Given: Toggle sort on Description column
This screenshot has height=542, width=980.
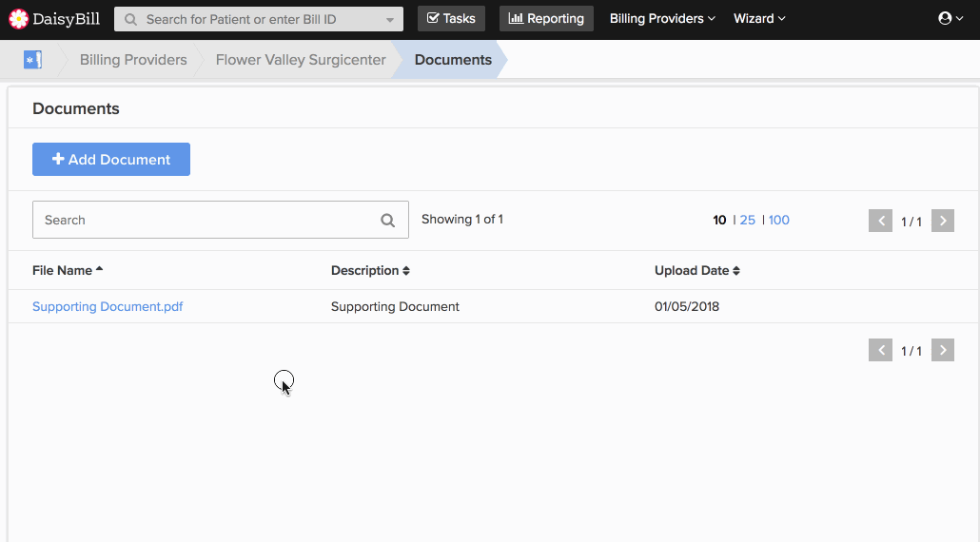Looking at the screenshot, I should tap(406, 270).
